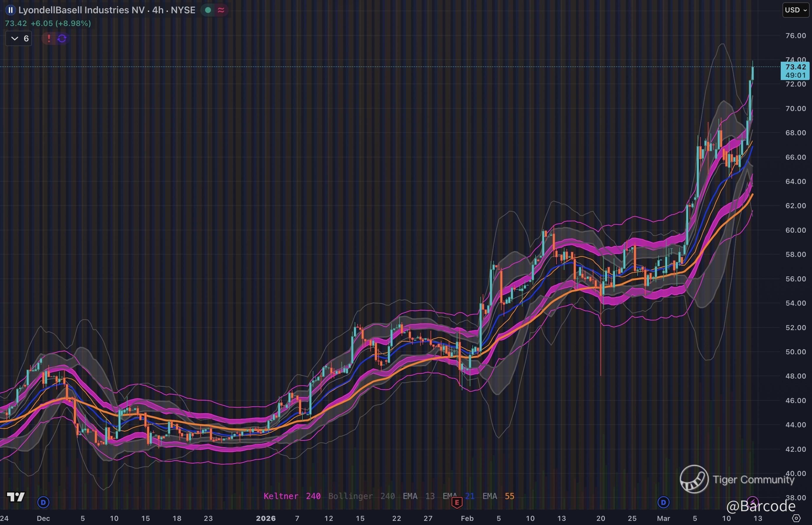
Task: Click the red exclamation warning icon
Action: coord(49,38)
